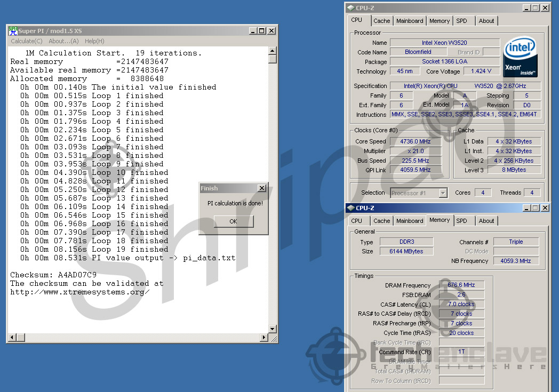Click the 2:6 FSB:DRAM value

pyautogui.click(x=462, y=295)
